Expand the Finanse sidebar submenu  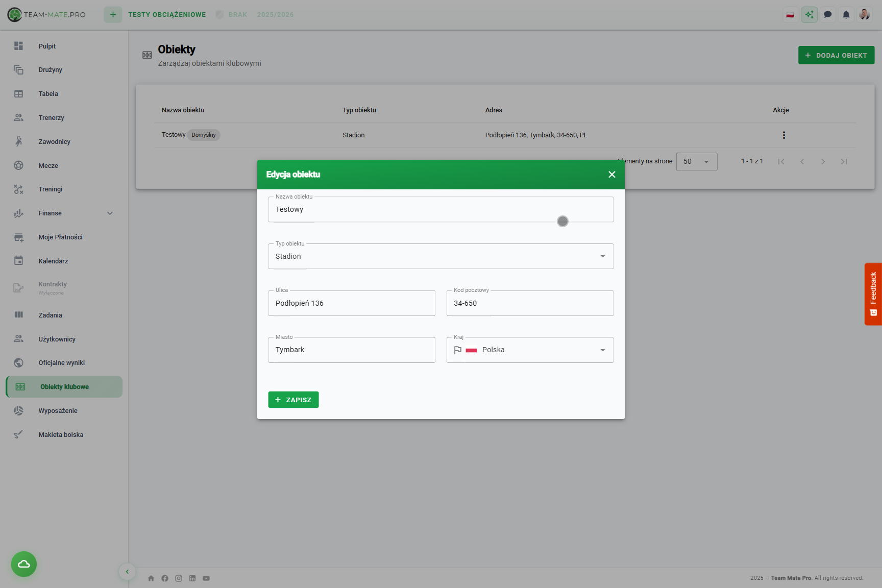pos(110,213)
